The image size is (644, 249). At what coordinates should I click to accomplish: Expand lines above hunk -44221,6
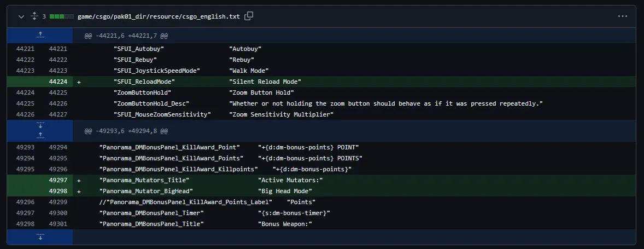point(40,36)
